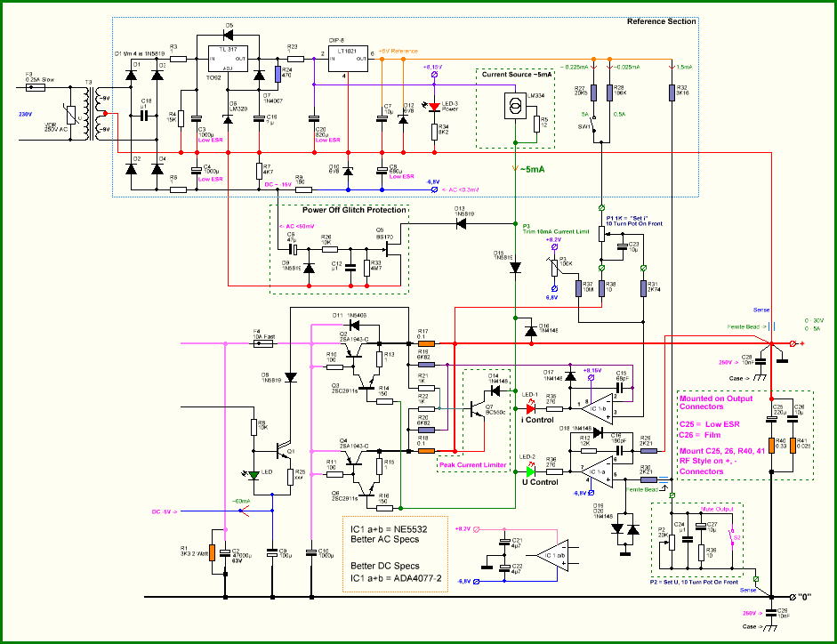Click the R41 0.025 resistor
The width and height of the screenshot is (837, 644).
pyautogui.click(x=793, y=446)
